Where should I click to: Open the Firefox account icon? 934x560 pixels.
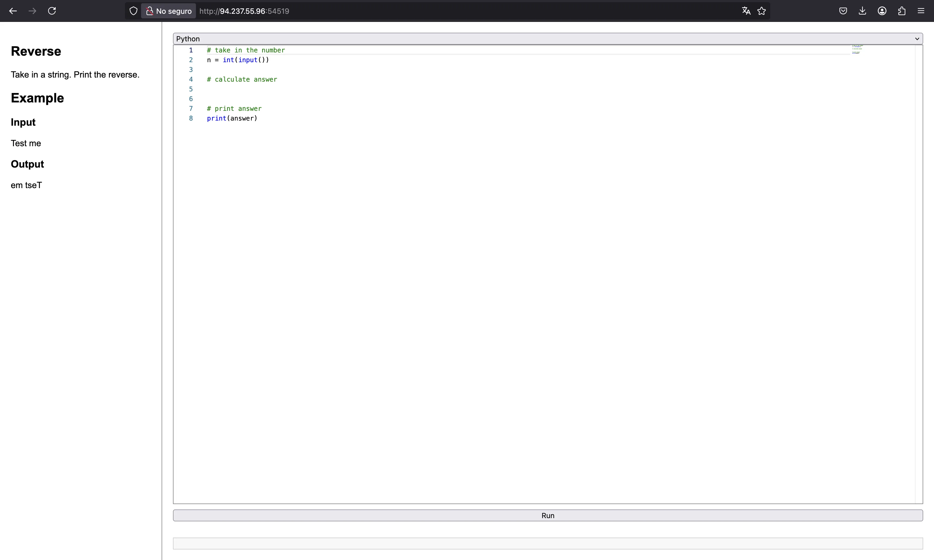coord(882,11)
